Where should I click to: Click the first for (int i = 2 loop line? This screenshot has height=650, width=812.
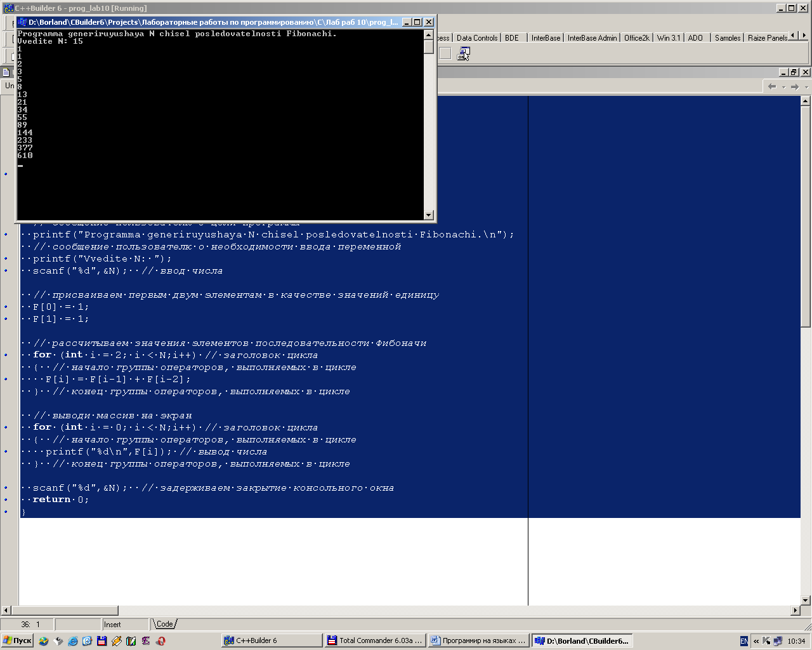pyautogui.click(x=175, y=355)
